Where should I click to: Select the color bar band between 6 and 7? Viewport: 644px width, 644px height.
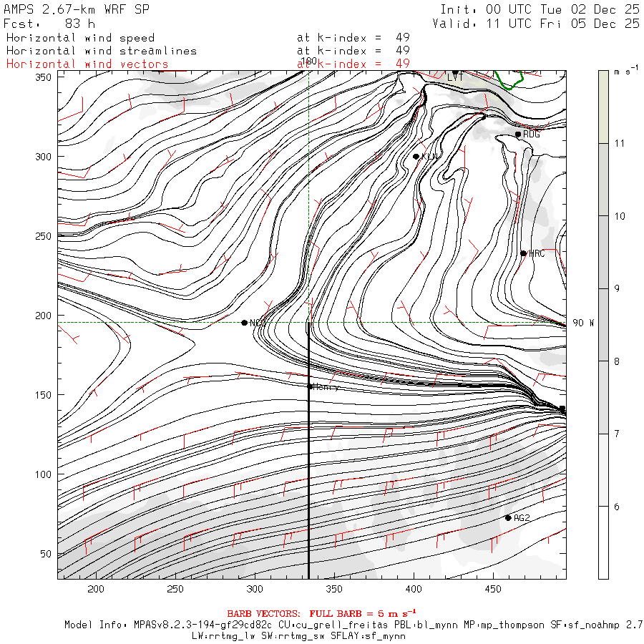[603, 470]
